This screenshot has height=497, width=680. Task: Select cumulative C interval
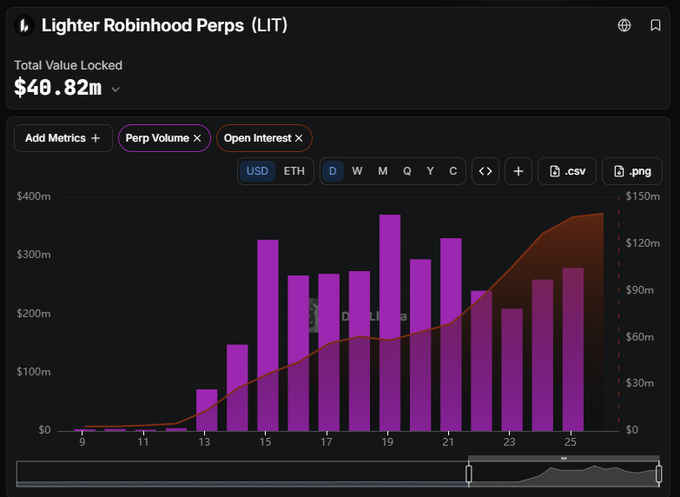[x=453, y=171]
